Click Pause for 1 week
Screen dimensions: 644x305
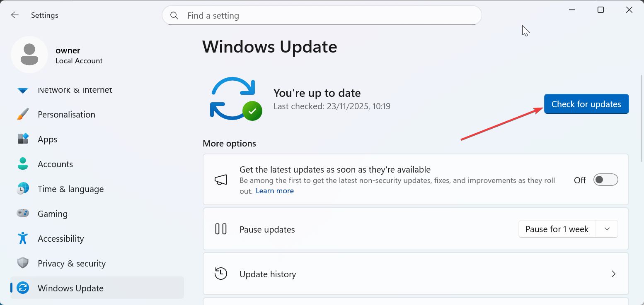[x=557, y=229]
